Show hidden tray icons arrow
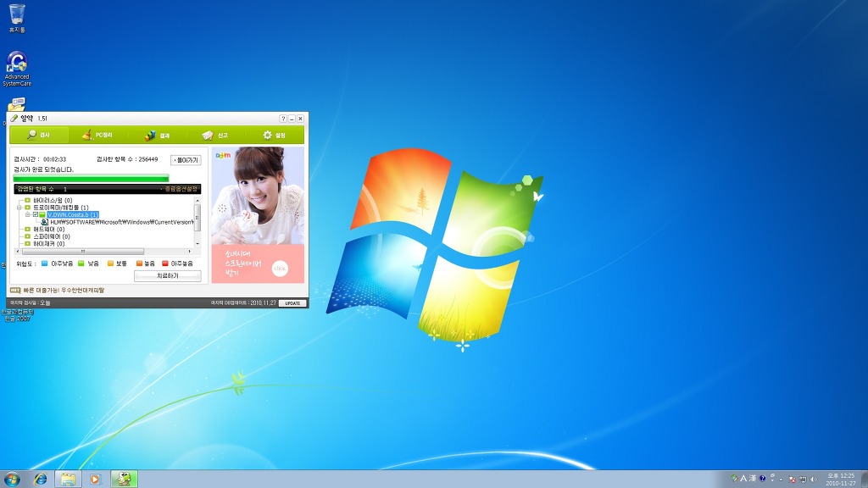 781,480
